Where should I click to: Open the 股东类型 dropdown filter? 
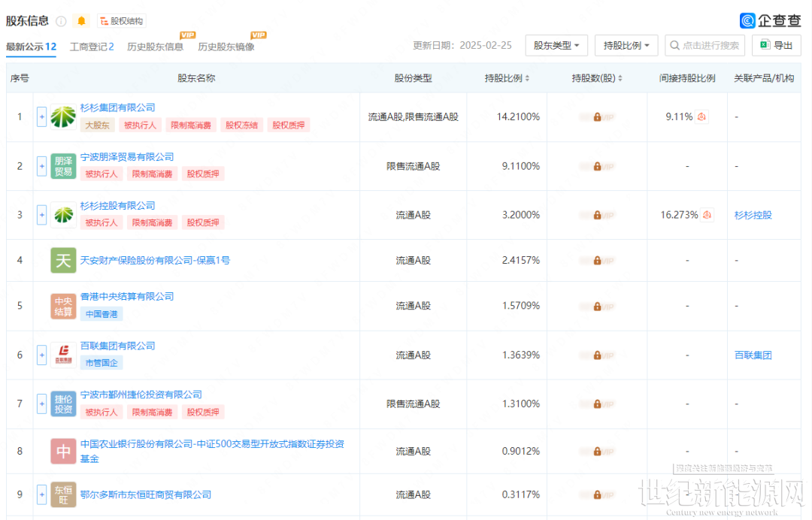[x=556, y=46]
